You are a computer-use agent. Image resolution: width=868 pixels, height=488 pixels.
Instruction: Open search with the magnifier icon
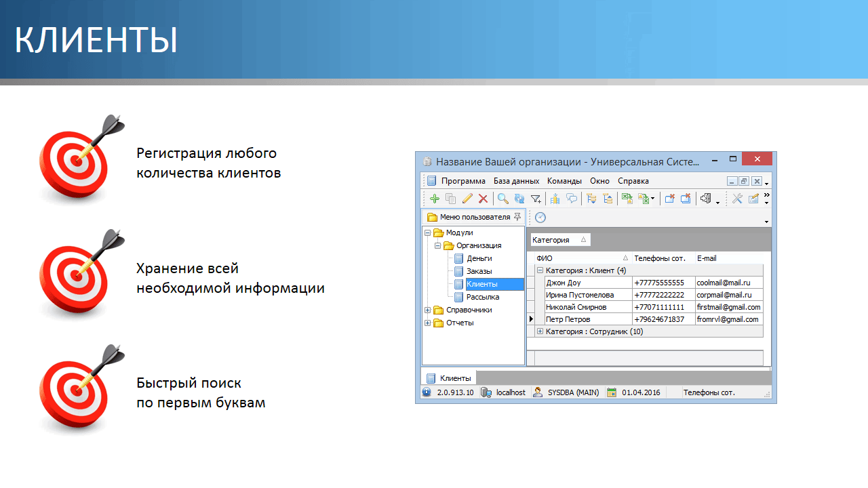(503, 199)
